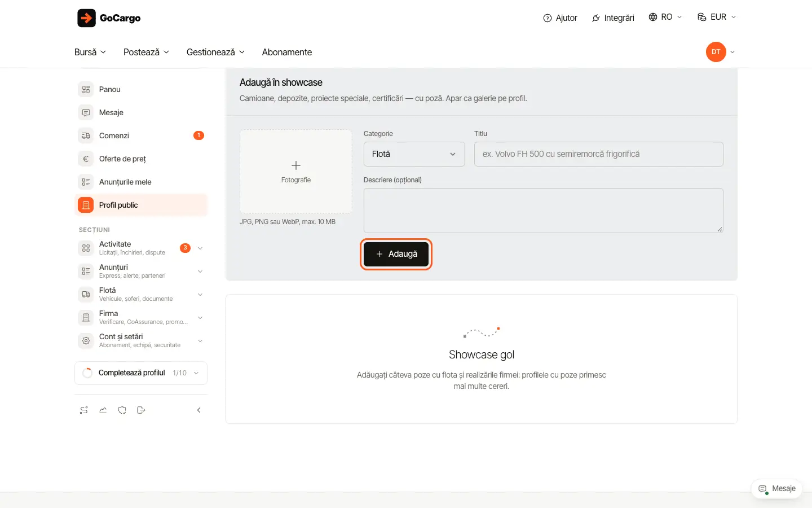Image resolution: width=812 pixels, height=508 pixels.
Task: Click the Activitate section icon
Action: (86, 248)
